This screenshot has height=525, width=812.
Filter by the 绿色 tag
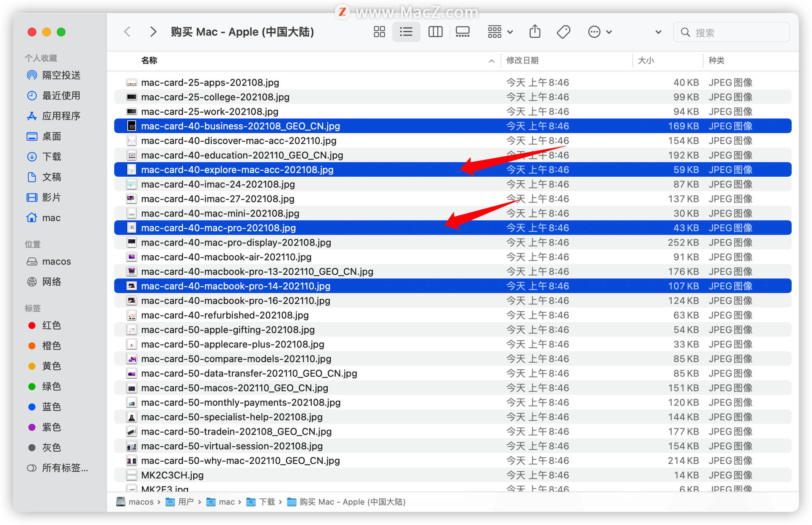pyautogui.click(x=44, y=386)
